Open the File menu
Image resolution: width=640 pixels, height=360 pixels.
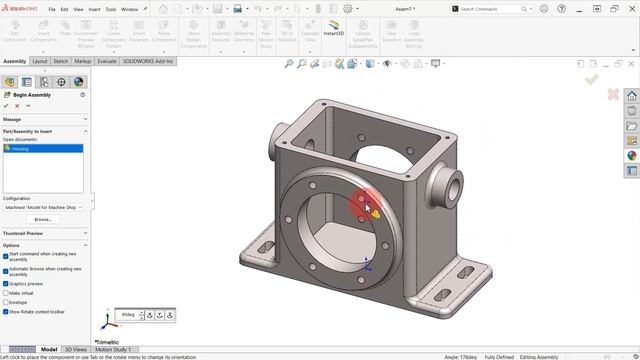pyautogui.click(x=52, y=9)
